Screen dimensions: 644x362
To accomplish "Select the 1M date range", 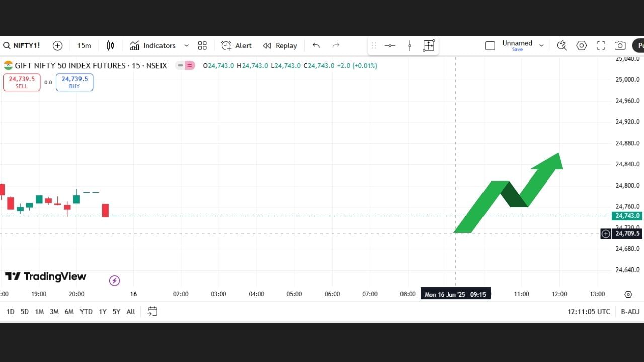I will pos(39,312).
